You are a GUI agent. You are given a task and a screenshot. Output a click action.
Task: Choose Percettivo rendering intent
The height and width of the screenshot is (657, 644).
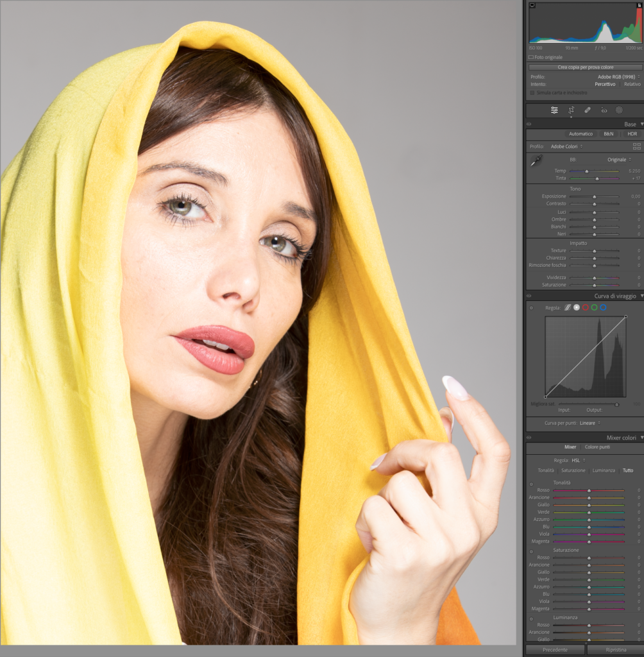click(605, 84)
